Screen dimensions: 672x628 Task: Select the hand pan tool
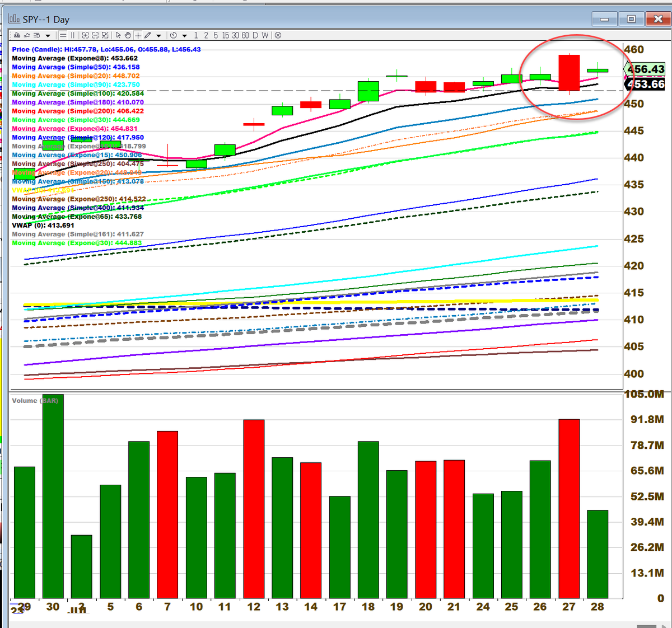(128, 35)
